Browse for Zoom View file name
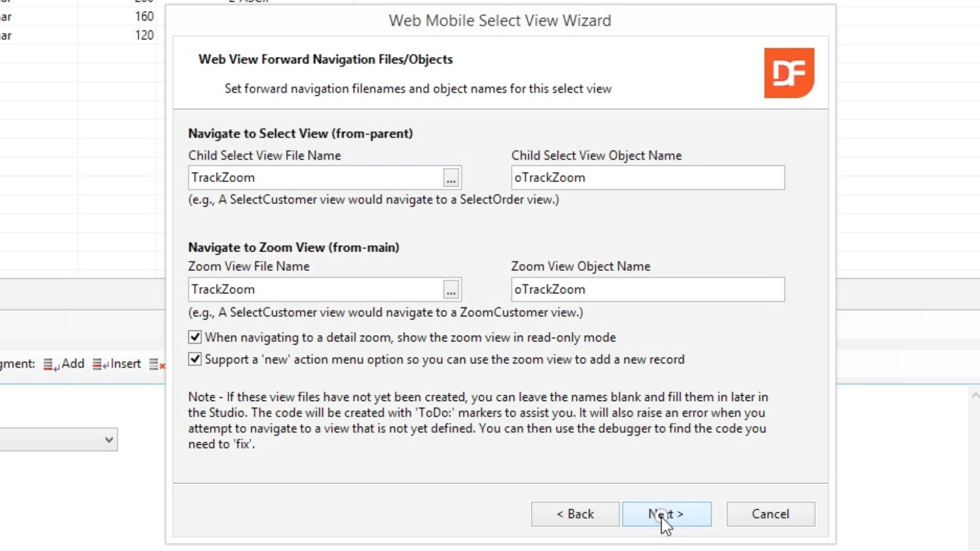Image resolution: width=980 pixels, height=551 pixels. pos(451,290)
